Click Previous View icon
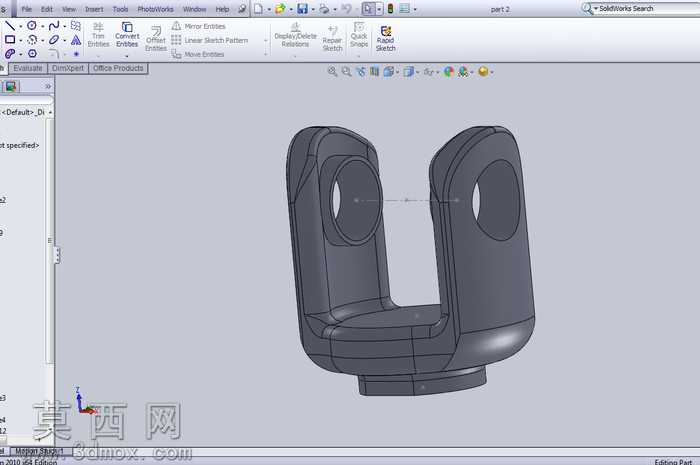The width and height of the screenshot is (700, 465). pos(361,71)
